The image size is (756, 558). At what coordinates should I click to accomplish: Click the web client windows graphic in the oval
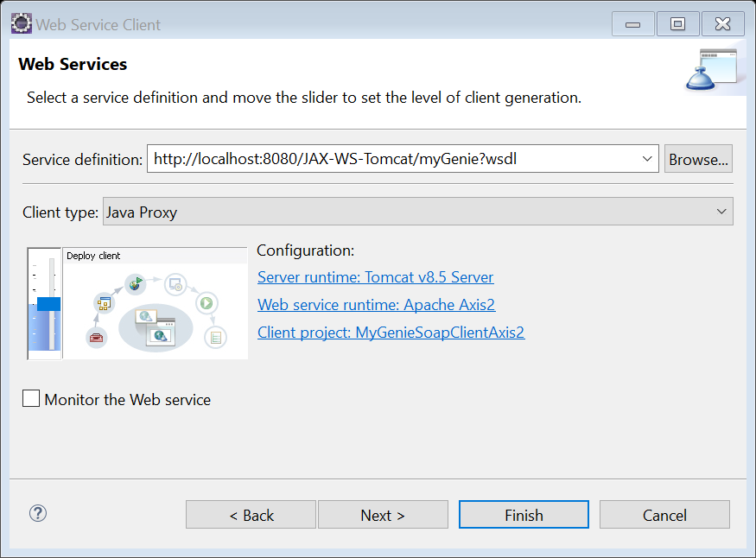coord(154,327)
